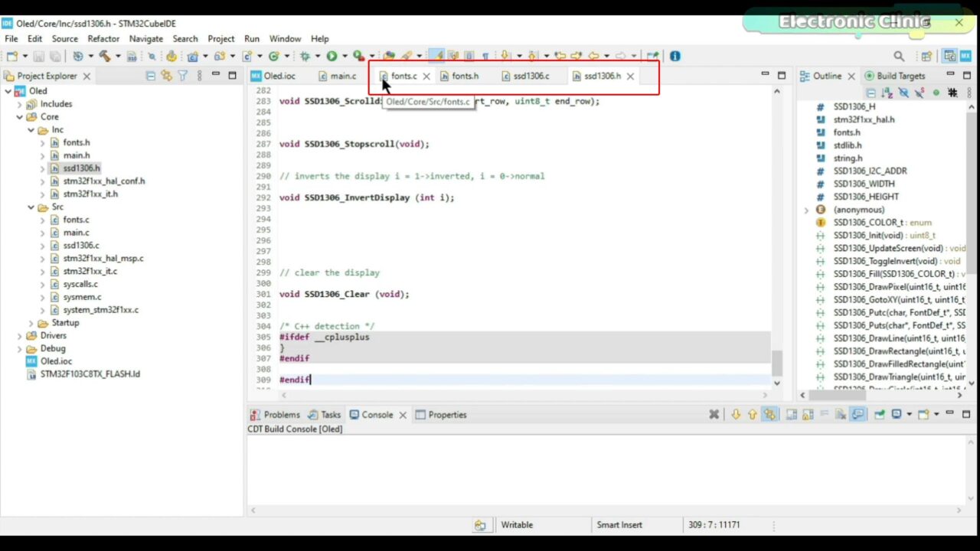Viewport: 980px width, 551px height.
Task: Collapse the Oled project tree node
Action: click(x=8, y=91)
